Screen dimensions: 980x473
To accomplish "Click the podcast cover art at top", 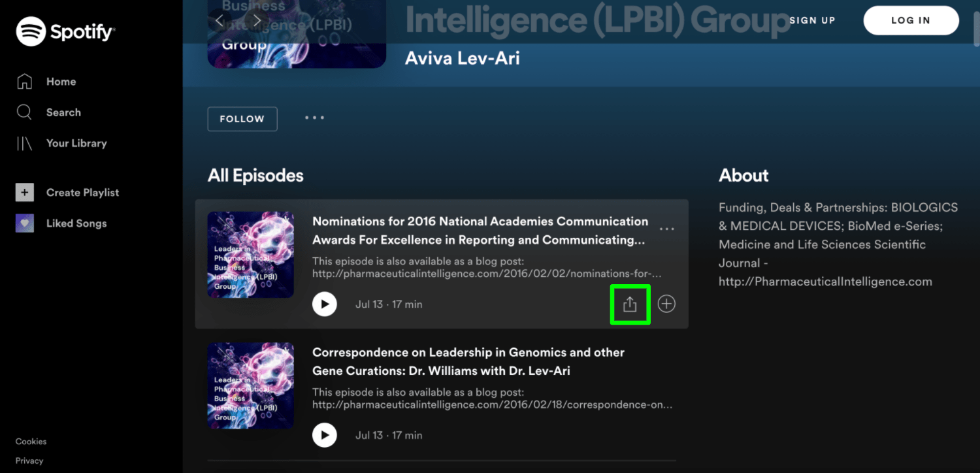I will pos(297,33).
